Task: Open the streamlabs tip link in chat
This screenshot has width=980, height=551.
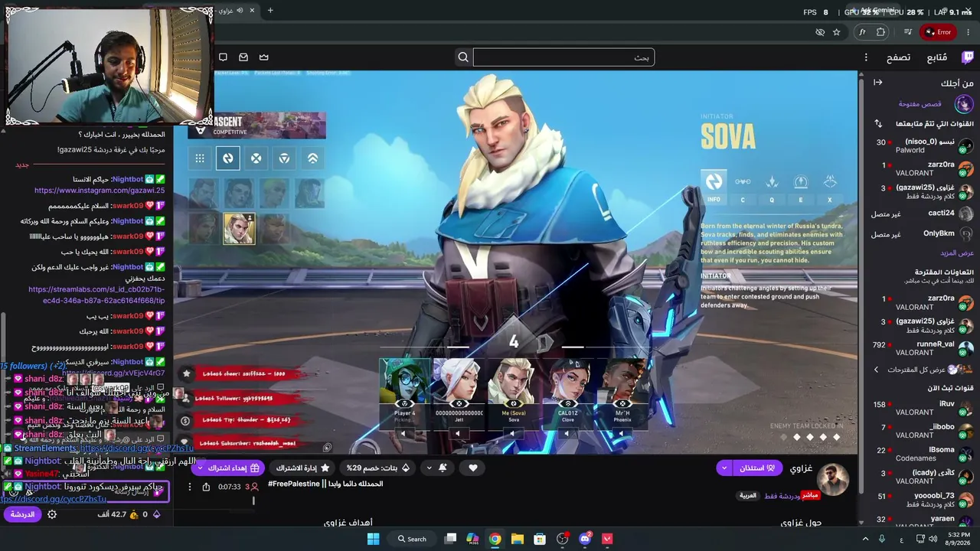Action: click(x=96, y=295)
